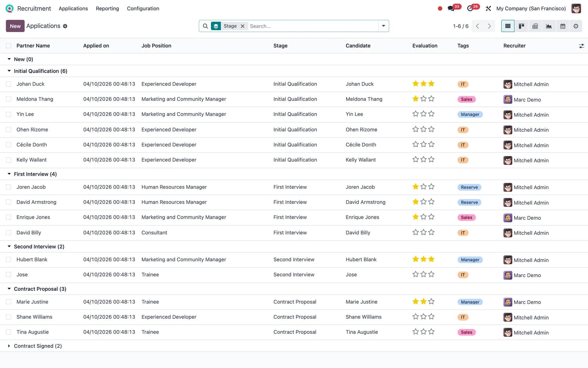Switch to list view
The image size is (588, 368).
pyautogui.click(x=508, y=26)
